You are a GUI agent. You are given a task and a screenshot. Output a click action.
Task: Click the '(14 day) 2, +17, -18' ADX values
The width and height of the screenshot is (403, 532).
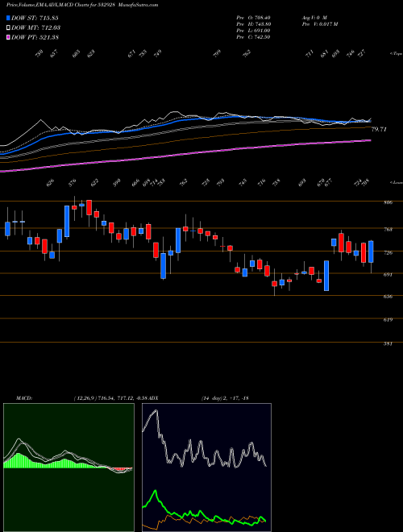(x=225, y=397)
